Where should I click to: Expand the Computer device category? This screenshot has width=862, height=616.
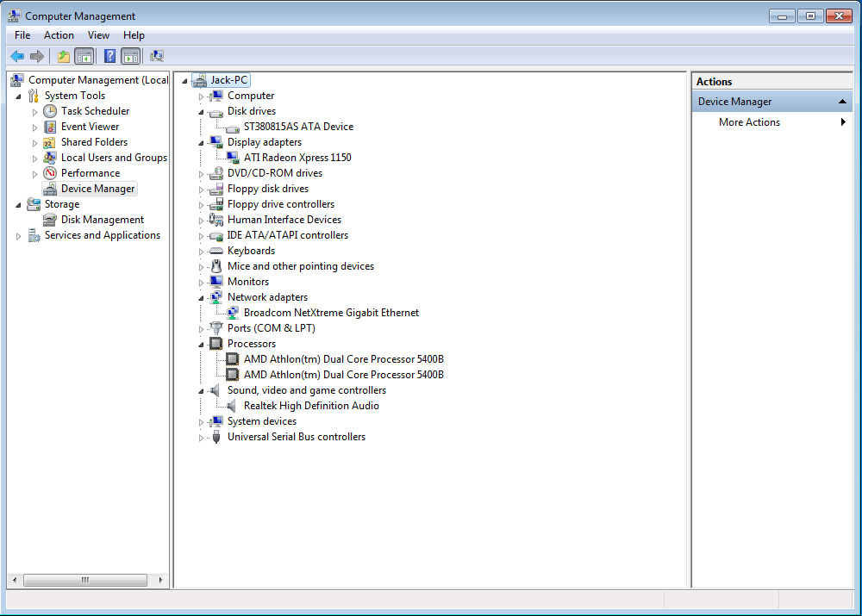point(201,96)
